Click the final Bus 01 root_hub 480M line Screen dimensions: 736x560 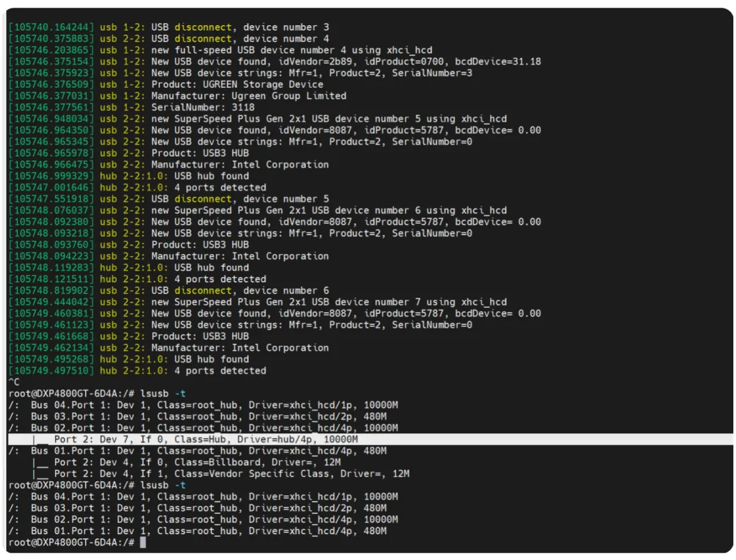(x=198, y=531)
